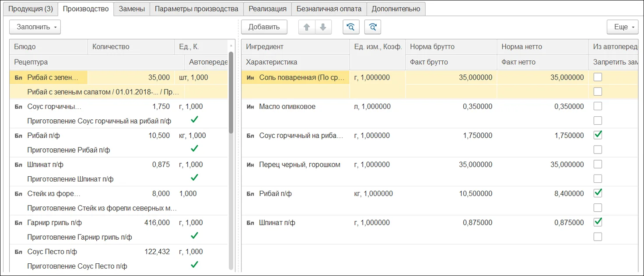Click green checkmark for Приготовление Рибай п/ф
Image resolution: width=644 pixels, height=276 pixels.
click(195, 149)
